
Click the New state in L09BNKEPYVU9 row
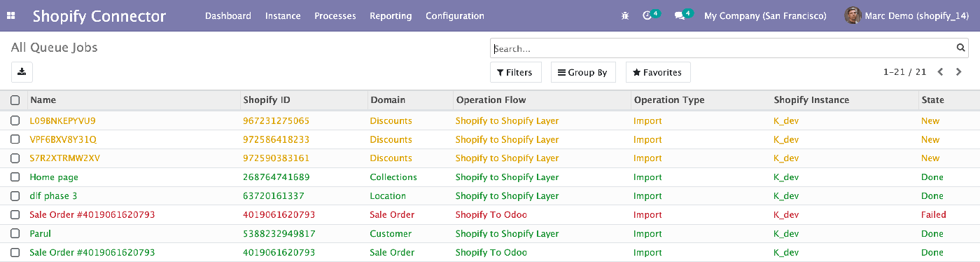(x=930, y=120)
